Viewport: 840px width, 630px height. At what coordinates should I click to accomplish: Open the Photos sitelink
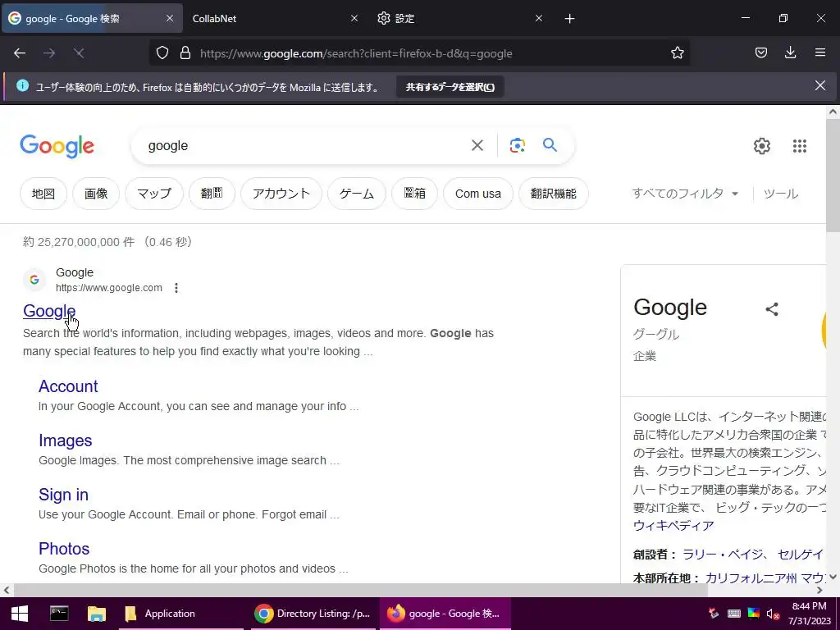[x=64, y=549]
